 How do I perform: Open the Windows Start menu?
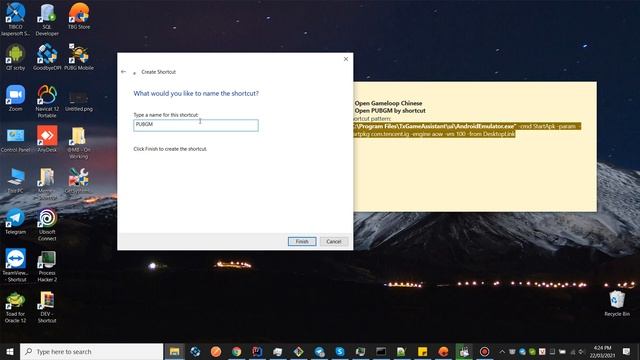coord(10,351)
